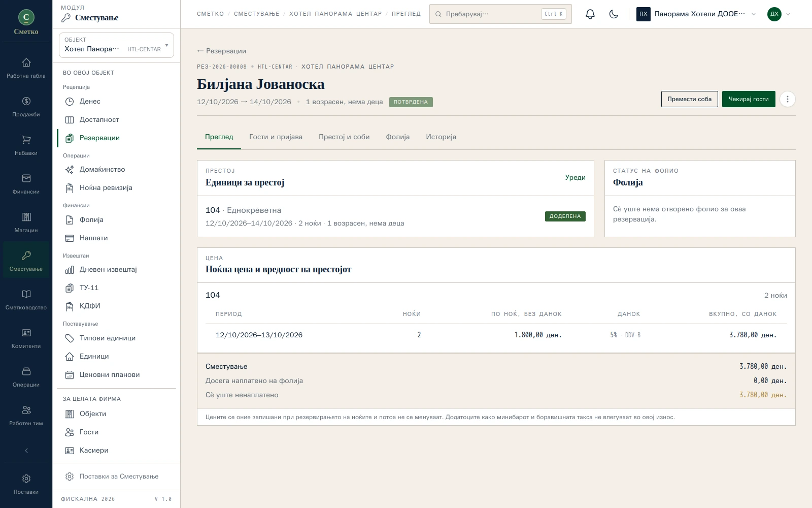
Task: Open the Работен тим icon
Action: coord(26,416)
